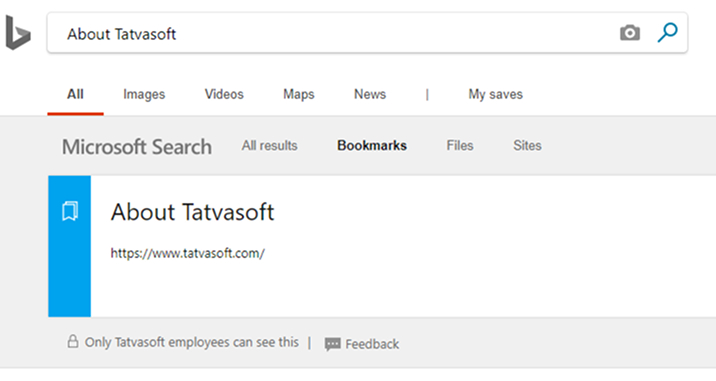The image size is (716, 381).
Task: Go to the Maps tab
Action: pyautogui.click(x=299, y=95)
